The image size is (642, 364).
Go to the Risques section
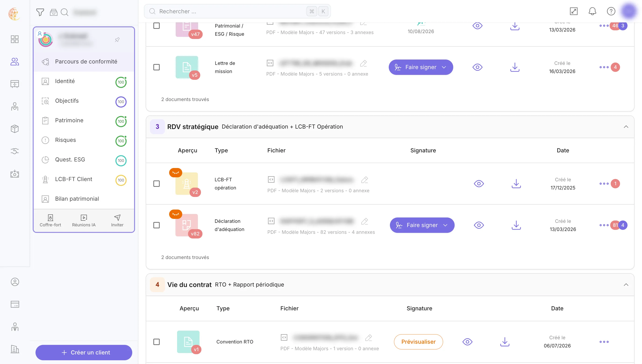(84, 140)
